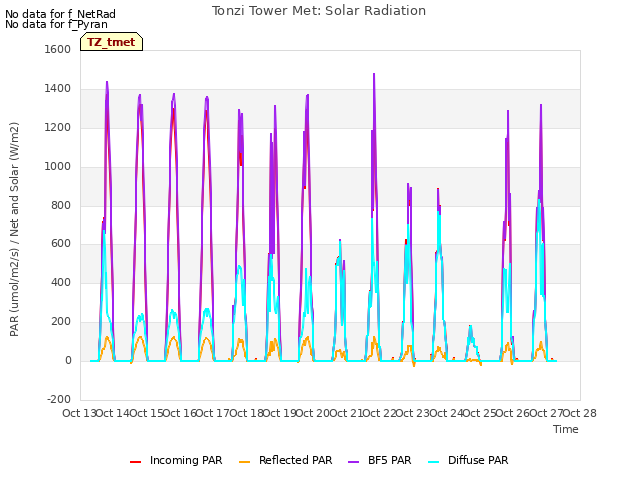
Task: Click the small Diffuse PAR peak on Oct 24
Action: (471, 327)
